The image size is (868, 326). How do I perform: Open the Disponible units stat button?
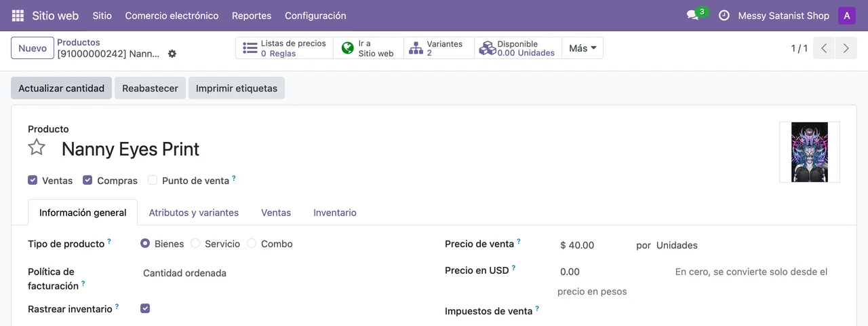point(518,48)
